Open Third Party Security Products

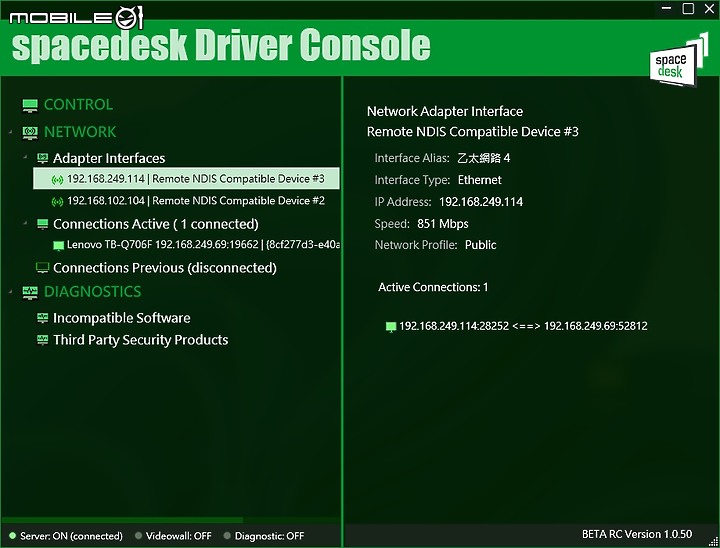click(x=141, y=340)
